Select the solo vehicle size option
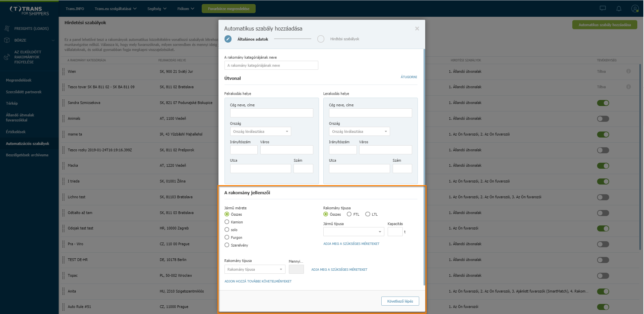Image resolution: width=644 pixels, height=314 pixels. 227,229
